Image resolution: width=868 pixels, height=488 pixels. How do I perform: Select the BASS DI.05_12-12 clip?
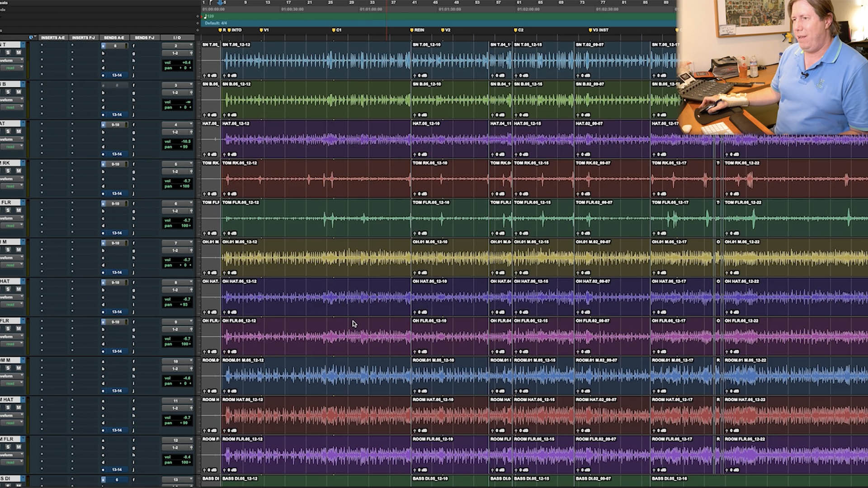[x=316, y=481]
